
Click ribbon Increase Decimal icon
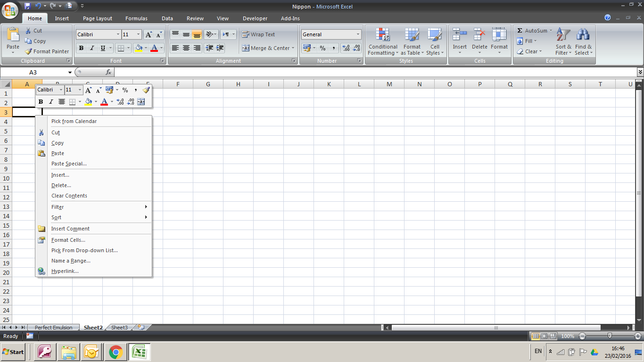pos(346,48)
